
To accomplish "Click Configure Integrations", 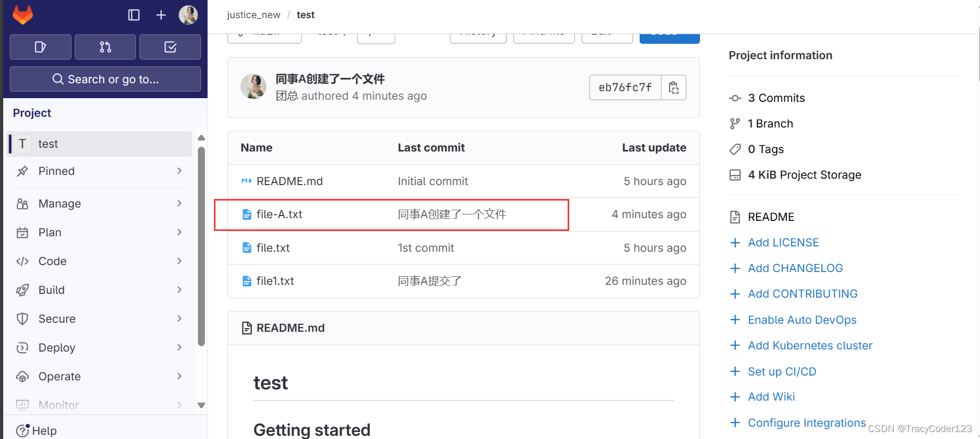I will (807, 423).
